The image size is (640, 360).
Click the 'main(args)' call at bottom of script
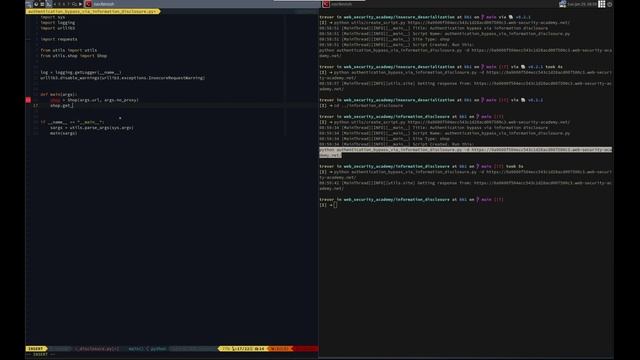[x=63, y=133]
